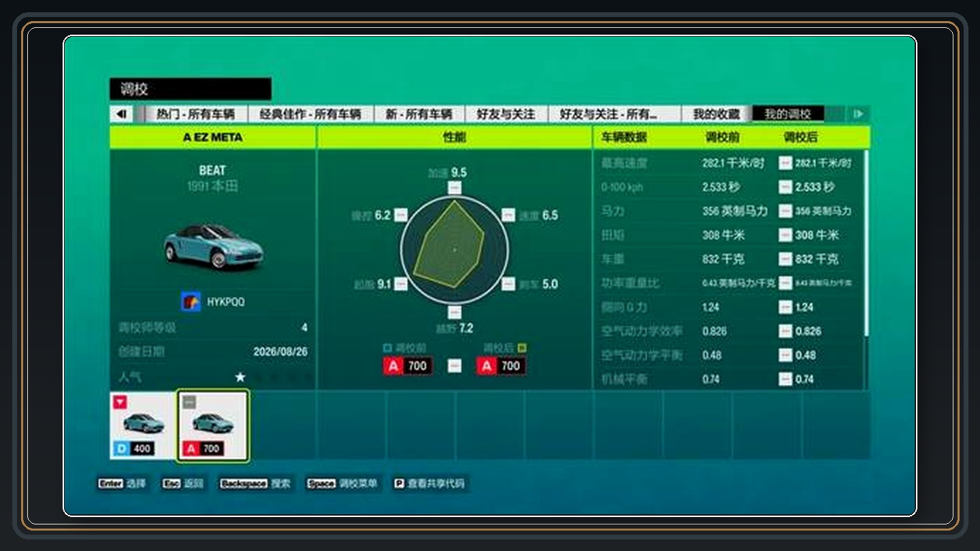
Task: Click the 调校前 value 282.1 千米/时
Action: (734, 163)
